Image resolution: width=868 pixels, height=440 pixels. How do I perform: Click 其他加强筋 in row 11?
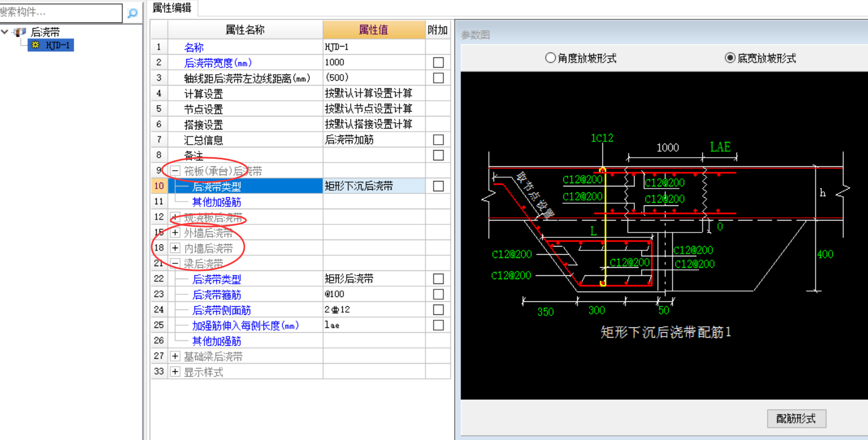(x=217, y=202)
